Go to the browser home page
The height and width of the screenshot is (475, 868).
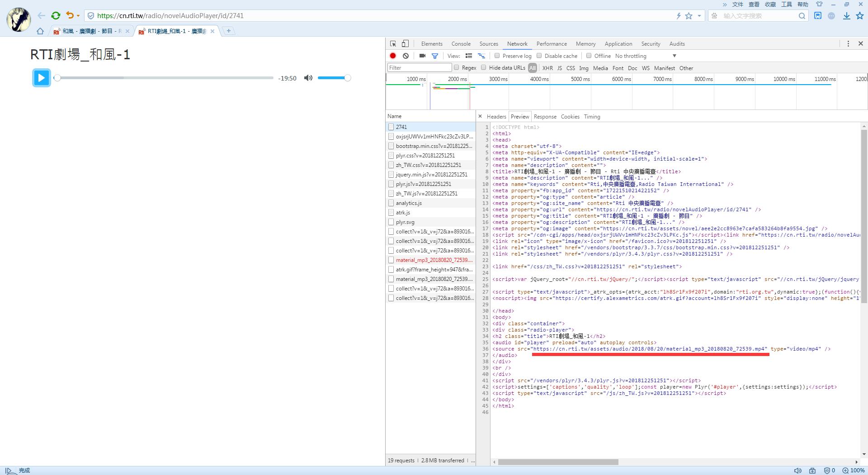[40, 31]
